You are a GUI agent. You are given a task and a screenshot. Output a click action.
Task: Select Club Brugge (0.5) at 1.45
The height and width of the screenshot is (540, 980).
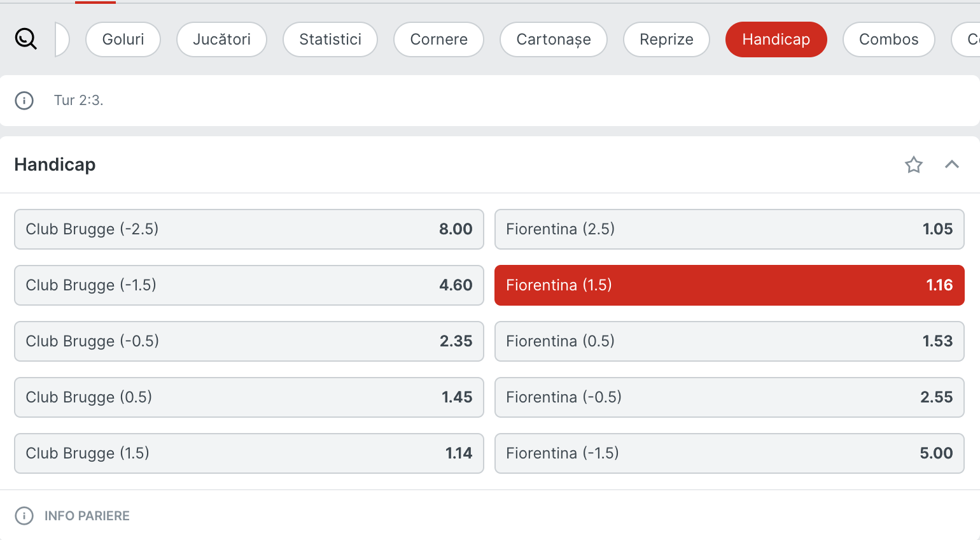(249, 397)
